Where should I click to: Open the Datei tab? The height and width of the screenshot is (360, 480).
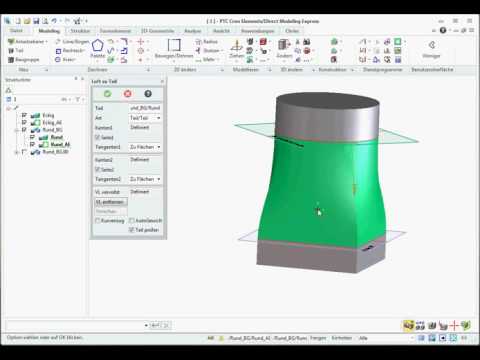point(16,31)
